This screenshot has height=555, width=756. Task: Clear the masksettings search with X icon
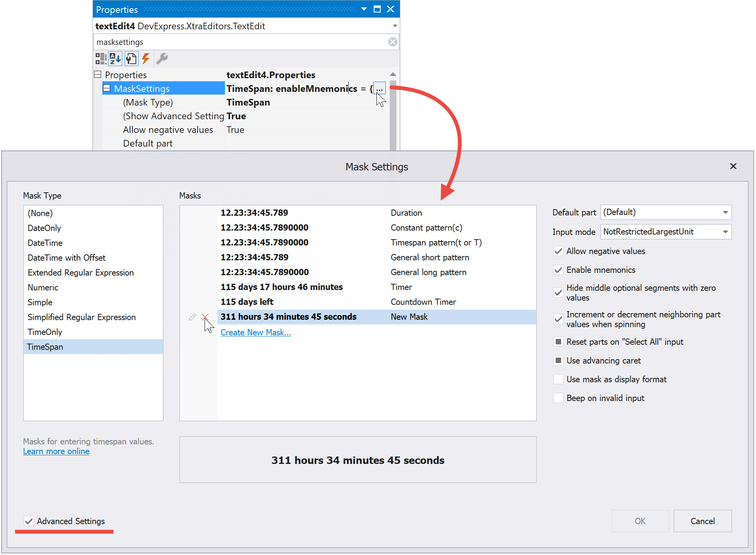coord(392,42)
